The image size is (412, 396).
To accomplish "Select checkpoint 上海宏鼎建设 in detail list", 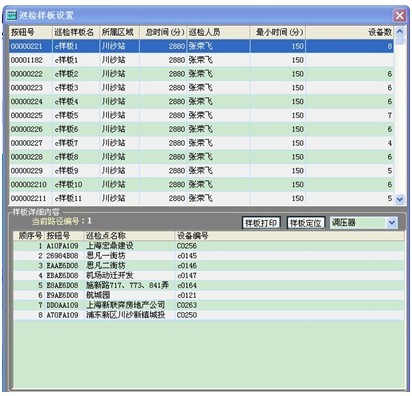I will [209, 246].
